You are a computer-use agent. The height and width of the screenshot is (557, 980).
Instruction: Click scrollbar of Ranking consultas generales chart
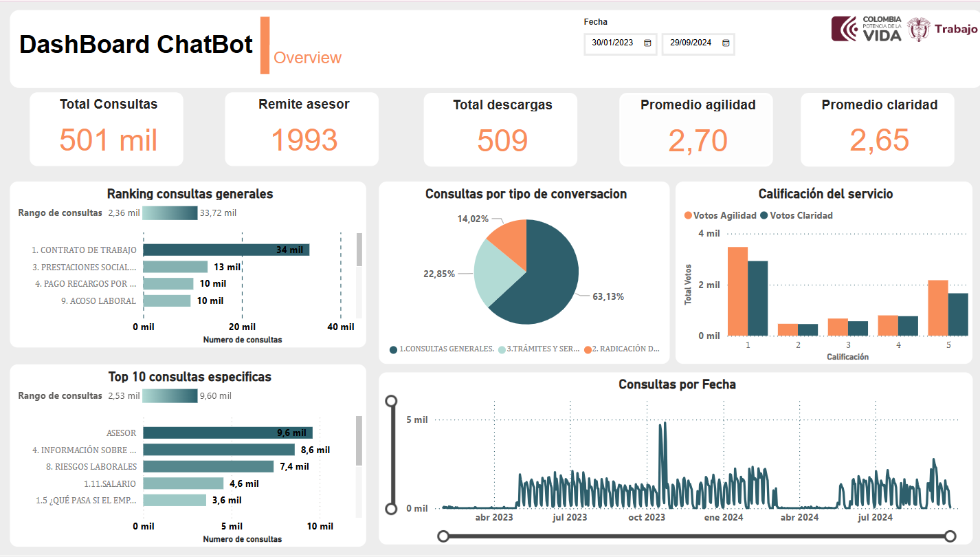coord(359,250)
